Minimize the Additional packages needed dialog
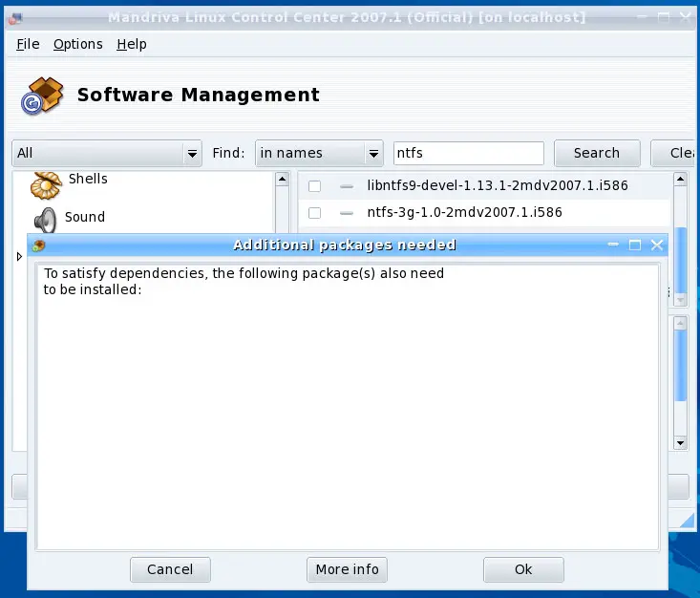 613,245
